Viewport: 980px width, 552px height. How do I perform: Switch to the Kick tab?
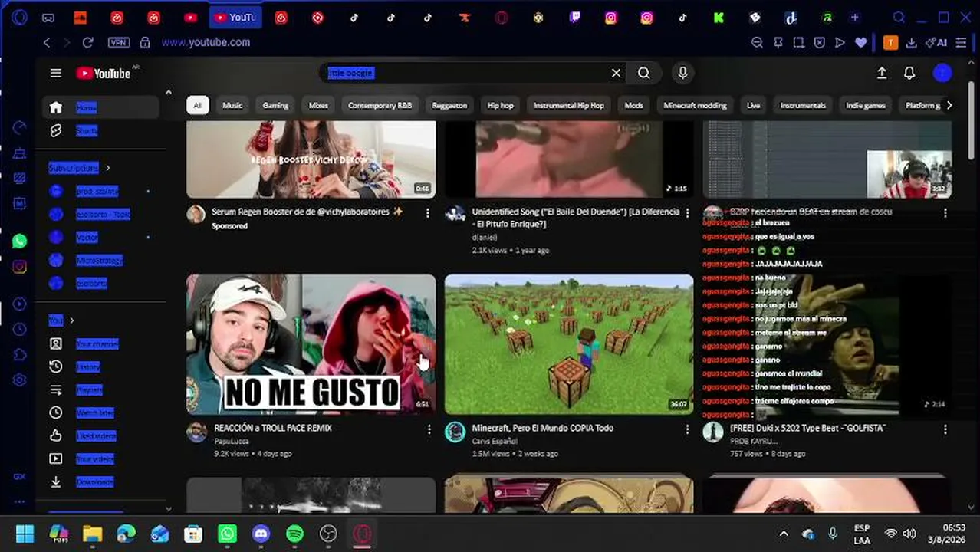click(x=719, y=17)
